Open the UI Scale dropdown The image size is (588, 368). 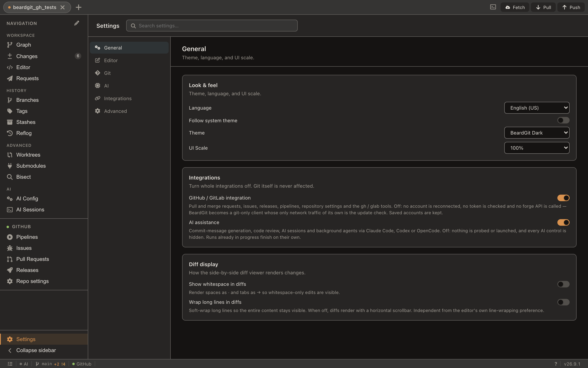(537, 148)
